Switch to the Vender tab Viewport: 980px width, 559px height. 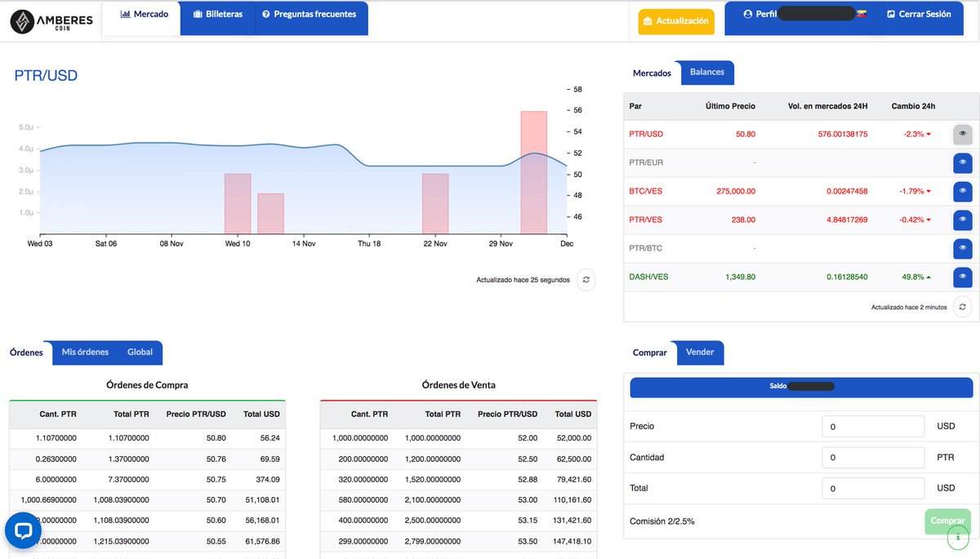point(700,352)
